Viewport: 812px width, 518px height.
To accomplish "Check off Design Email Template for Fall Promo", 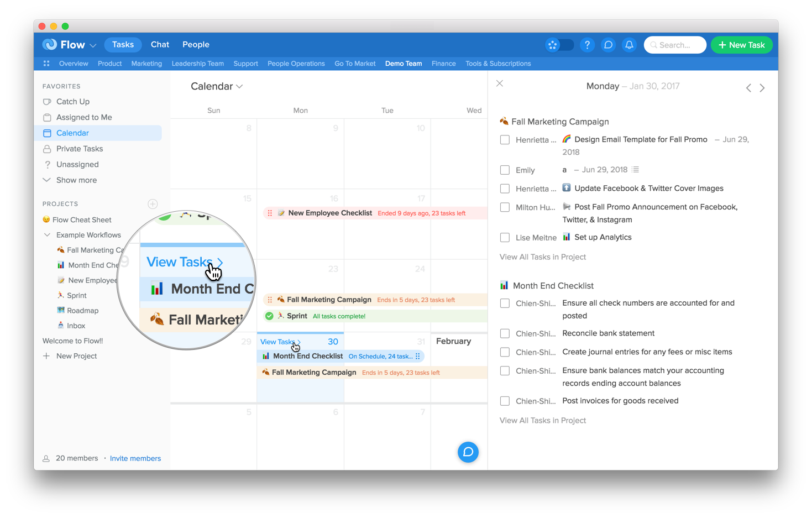I will tap(505, 140).
